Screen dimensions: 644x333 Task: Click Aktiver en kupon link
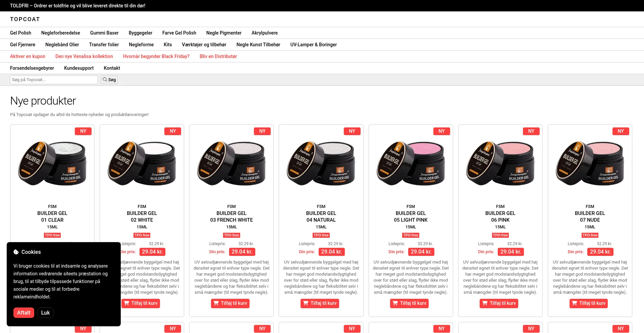[x=28, y=56]
